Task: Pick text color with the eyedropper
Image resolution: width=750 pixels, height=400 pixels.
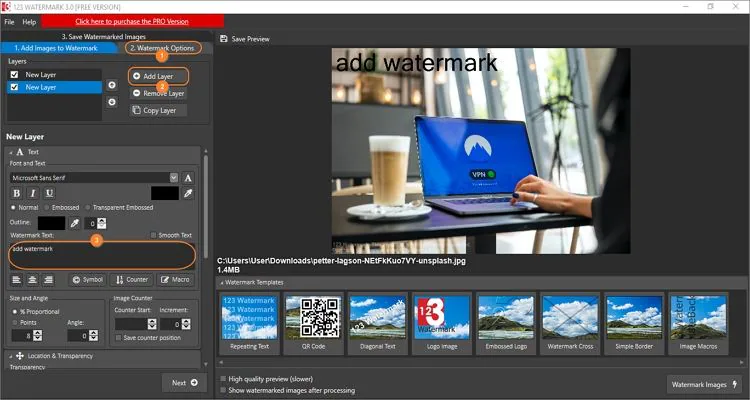Action: click(x=188, y=193)
